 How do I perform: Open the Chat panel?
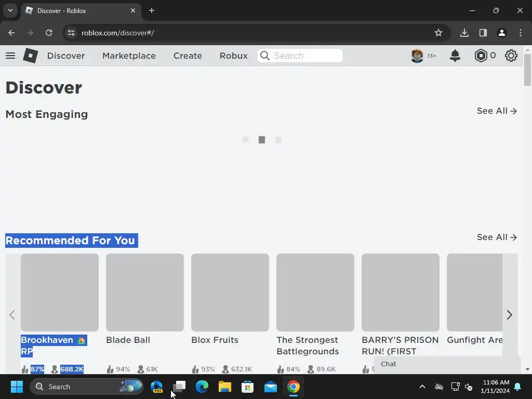pyautogui.click(x=447, y=364)
